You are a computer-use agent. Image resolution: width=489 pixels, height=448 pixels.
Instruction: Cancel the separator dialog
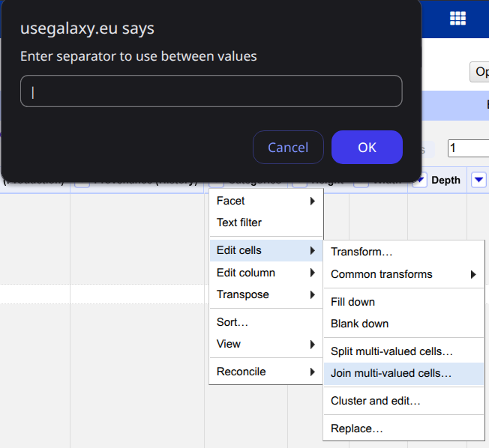[x=288, y=148]
